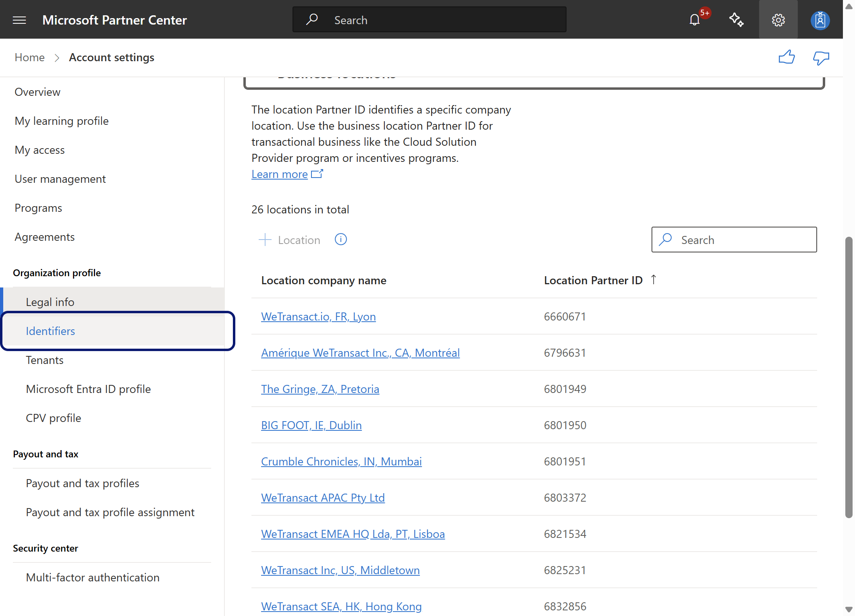Open the notifications bell
Image resolution: width=855 pixels, height=616 pixels.
click(x=695, y=20)
